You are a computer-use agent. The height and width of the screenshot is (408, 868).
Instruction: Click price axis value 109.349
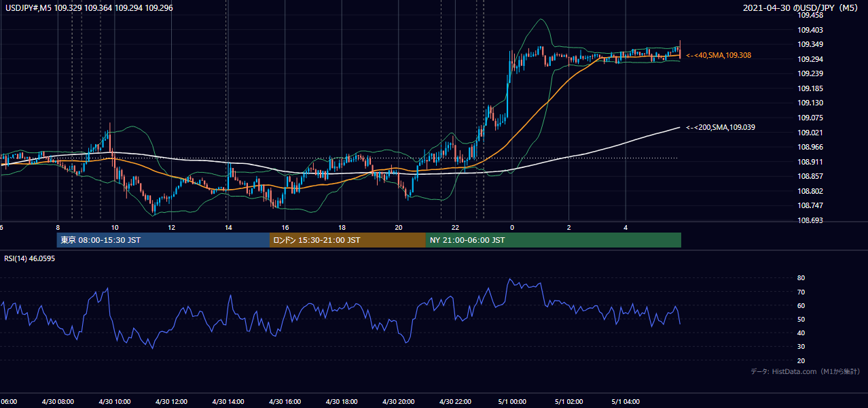coord(810,45)
